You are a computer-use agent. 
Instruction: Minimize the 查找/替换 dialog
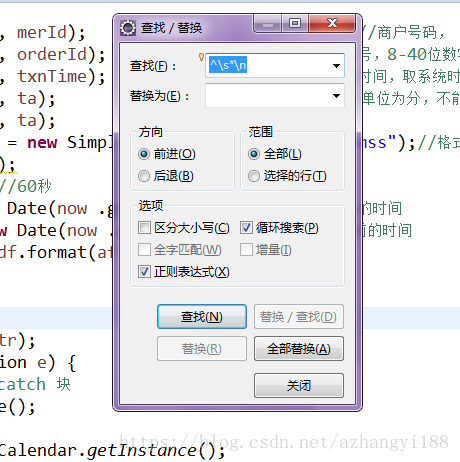[x=268, y=24]
